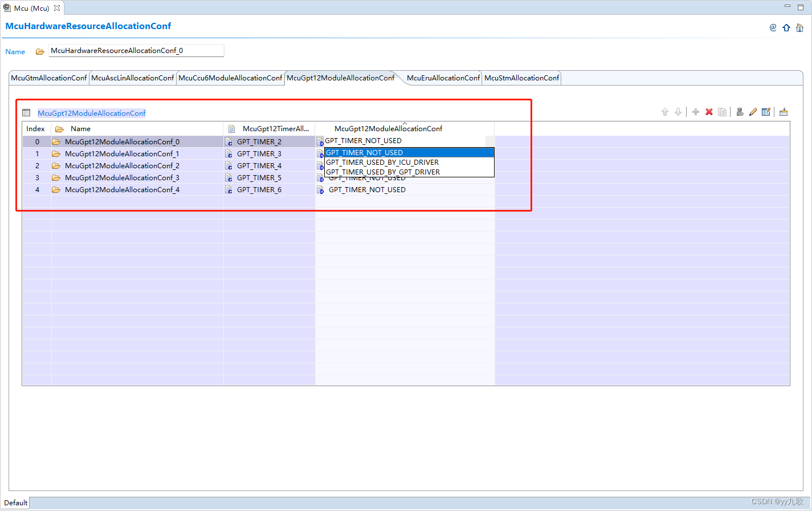Click the GPT_TIMER_5 cell
The width and height of the screenshot is (812, 511).
(x=270, y=178)
